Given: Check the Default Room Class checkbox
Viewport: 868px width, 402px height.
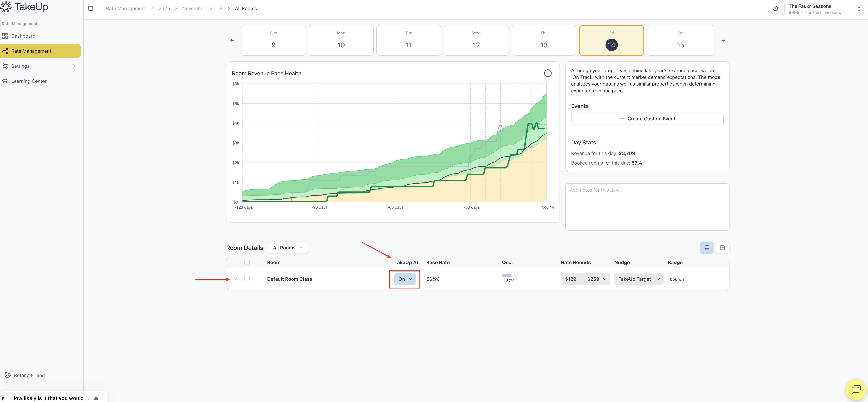Looking at the screenshot, I should point(247,278).
